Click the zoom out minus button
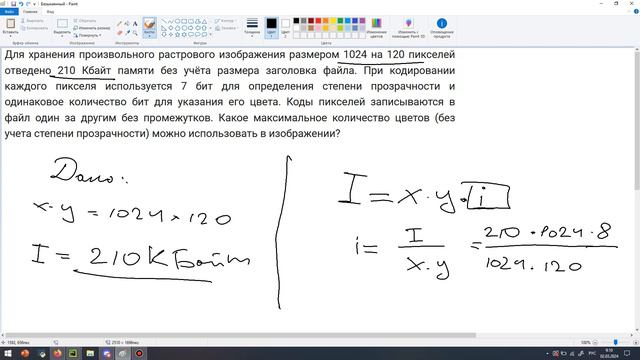640x360 pixels. click(x=595, y=342)
